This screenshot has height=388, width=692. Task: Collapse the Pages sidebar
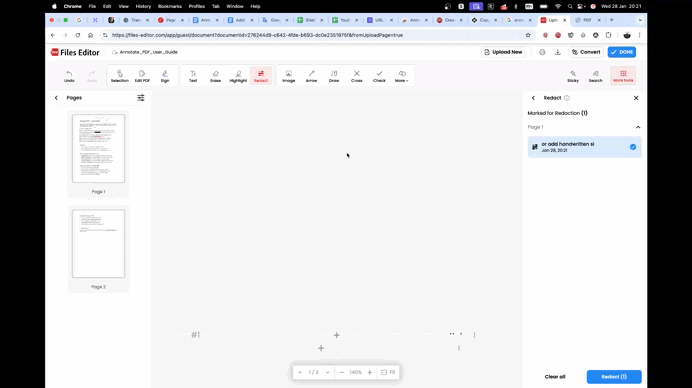[56, 98]
